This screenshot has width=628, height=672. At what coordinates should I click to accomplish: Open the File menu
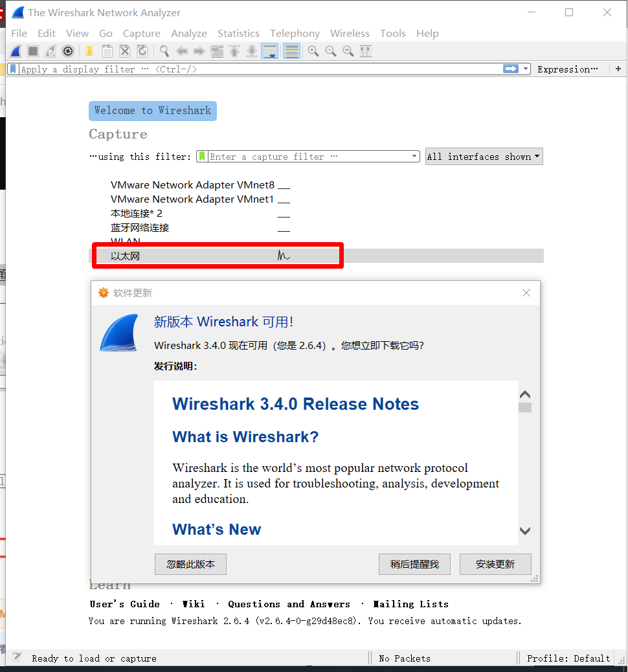pyautogui.click(x=19, y=34)
